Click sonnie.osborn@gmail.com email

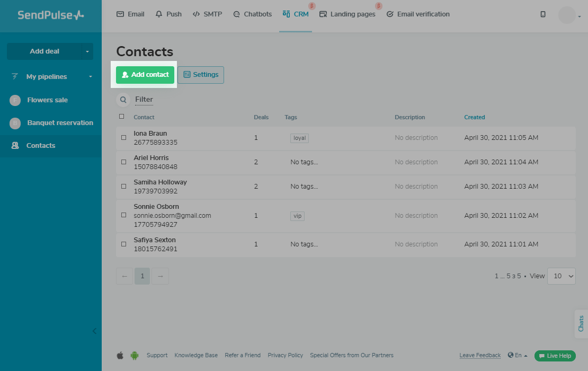(173, 216)
